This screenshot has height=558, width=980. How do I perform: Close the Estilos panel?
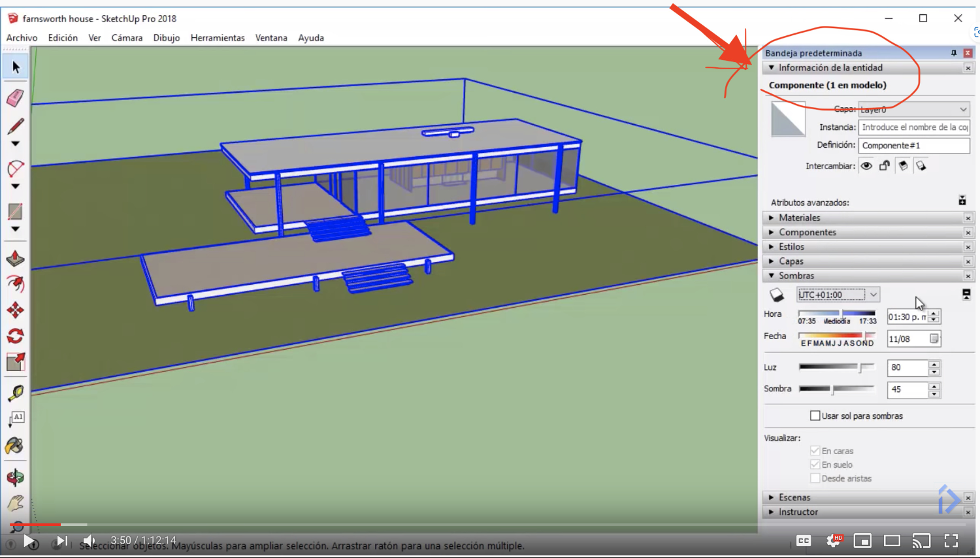click(968, 246)
